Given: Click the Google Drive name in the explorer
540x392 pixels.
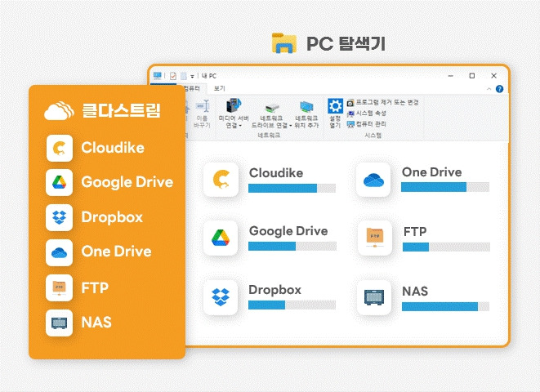Looking at the screenshot, I should pyautogui.click(x=288, y=231).
